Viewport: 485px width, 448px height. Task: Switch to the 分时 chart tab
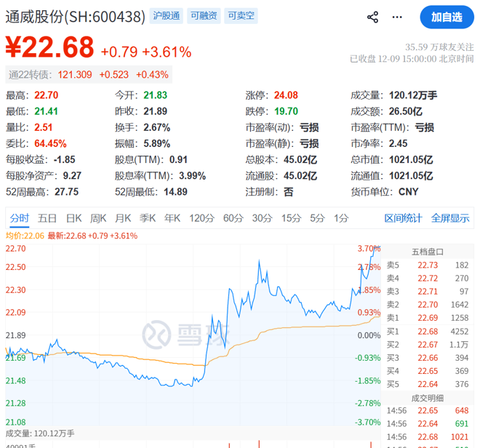(x=20, y=217)
